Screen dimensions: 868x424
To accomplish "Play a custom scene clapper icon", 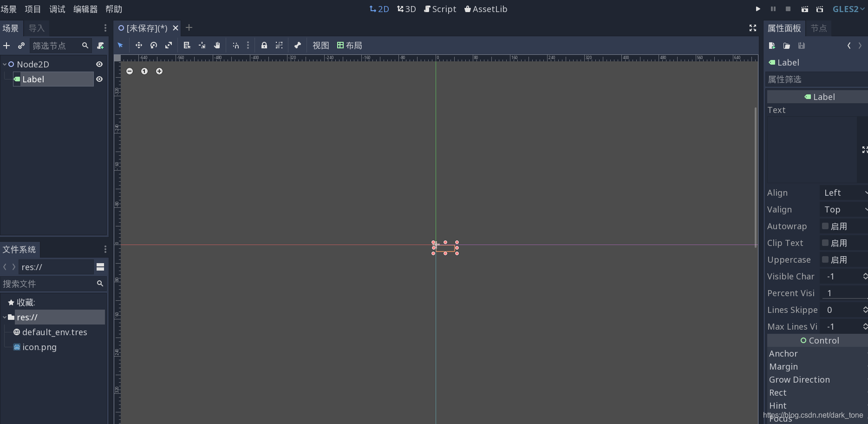I will (x=820, y=9).
